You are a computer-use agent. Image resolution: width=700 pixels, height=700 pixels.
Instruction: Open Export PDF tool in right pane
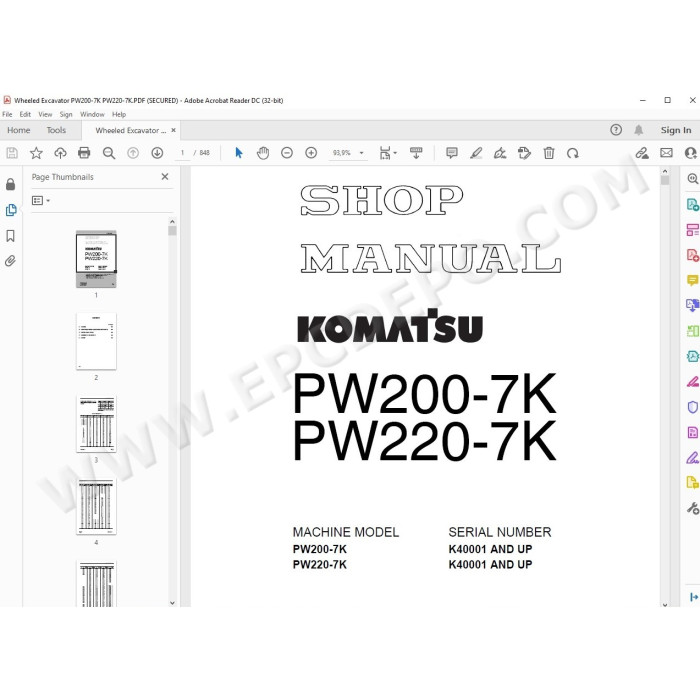tap(692, 205)
